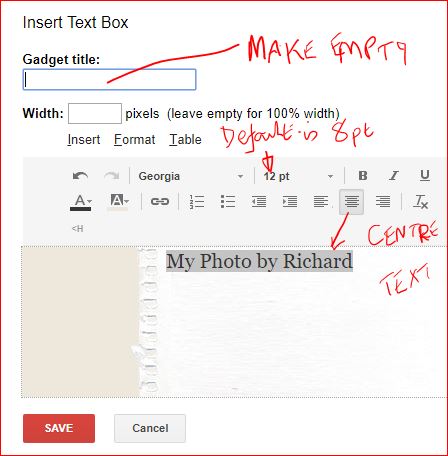The height and width of the screenshot is (456, 448).
Task: Increase indent of the text
Action: tap(290, 201)
